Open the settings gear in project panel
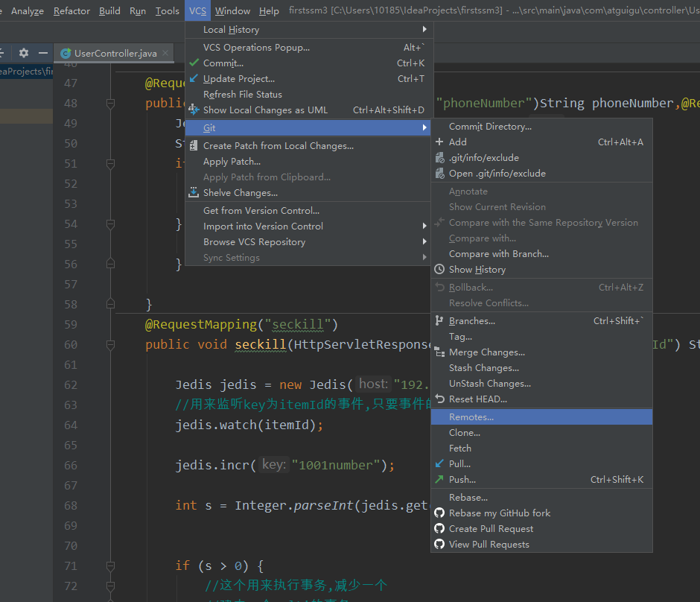The width and height of the screenshot is (700, 602). tap(24, 53)
